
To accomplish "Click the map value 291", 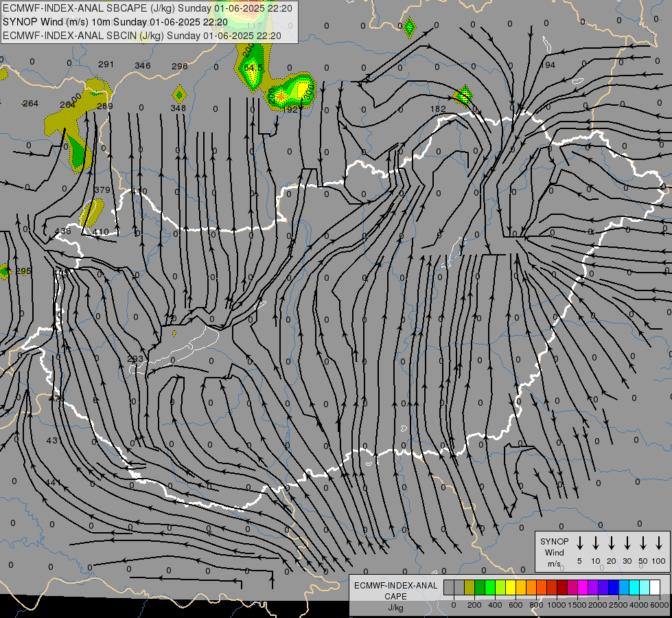I will (106, 65).
